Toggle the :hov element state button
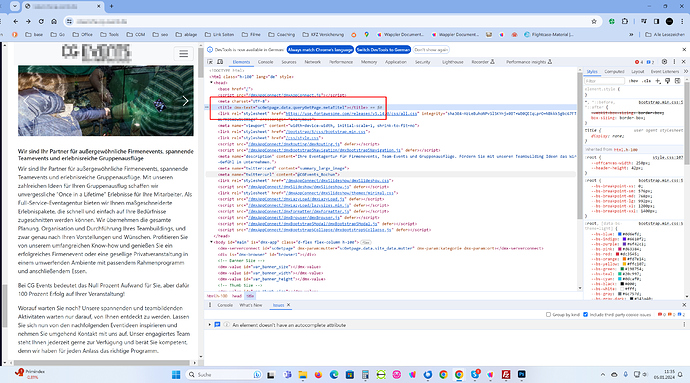Image resolution: width=690 pixels, height=383 pixels. (x=633, y=81)
